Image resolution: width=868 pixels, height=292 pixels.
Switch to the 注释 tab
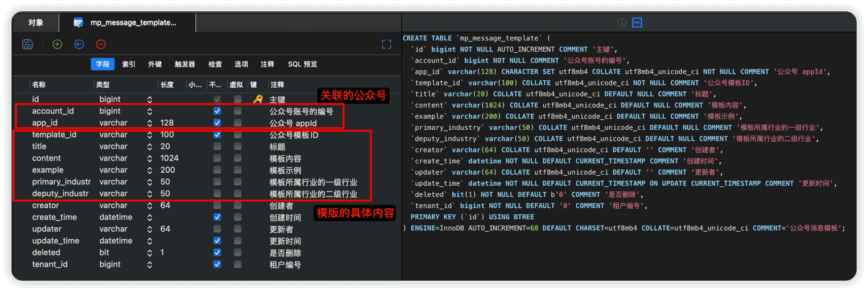coord(268,64)
